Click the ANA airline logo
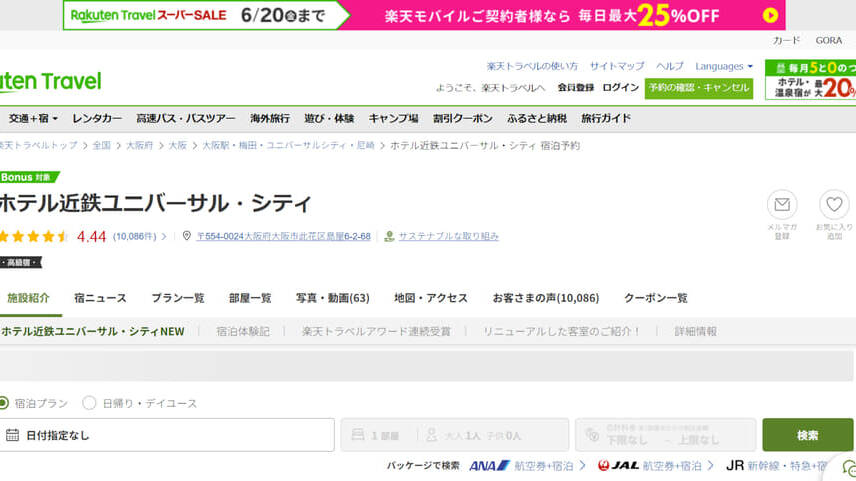Screen dimensions: 856x481 coord(489,466)
